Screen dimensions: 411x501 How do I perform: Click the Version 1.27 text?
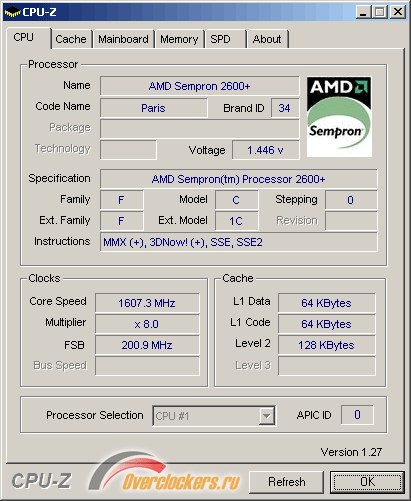pos(351,452)
